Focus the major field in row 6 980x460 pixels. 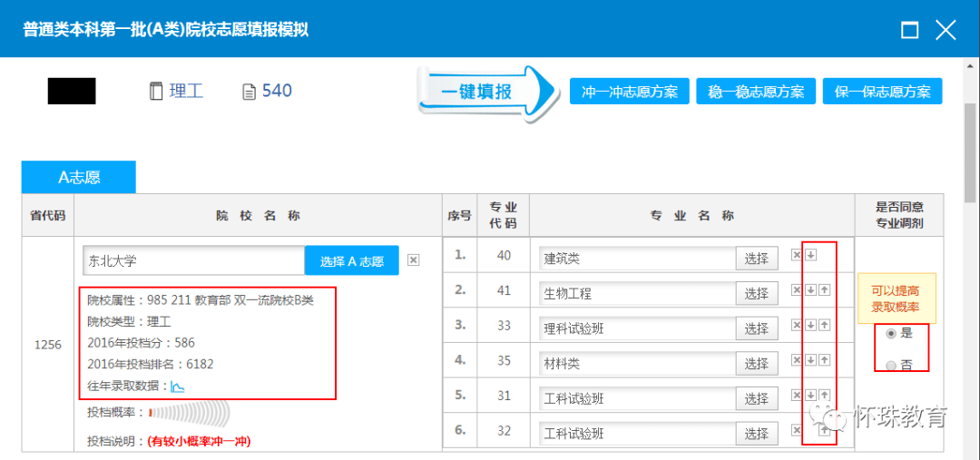[638, 433]
